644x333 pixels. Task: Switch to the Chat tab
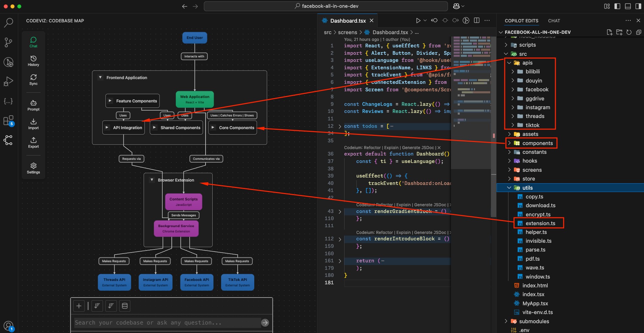554,21
